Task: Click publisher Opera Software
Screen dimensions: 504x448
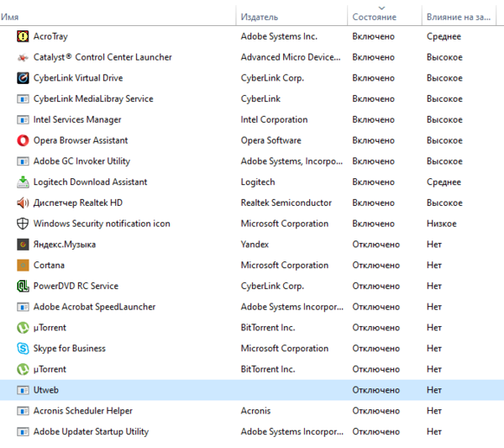Action: (271, 140)
